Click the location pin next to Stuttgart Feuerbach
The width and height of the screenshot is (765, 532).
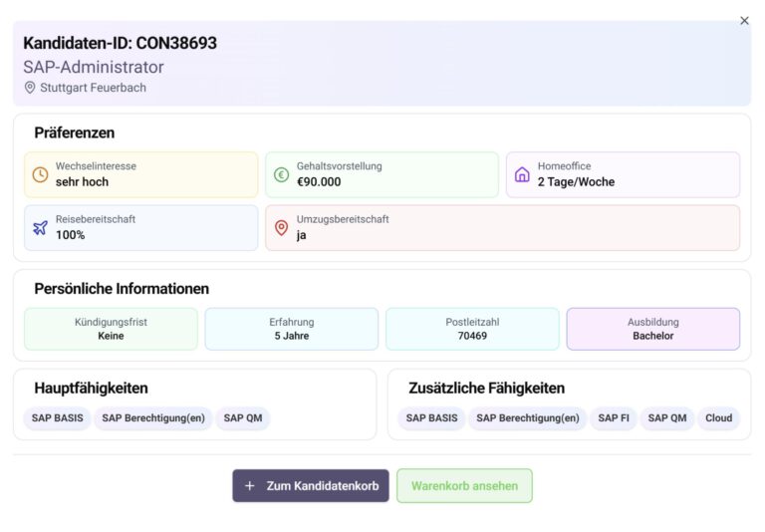30,88
